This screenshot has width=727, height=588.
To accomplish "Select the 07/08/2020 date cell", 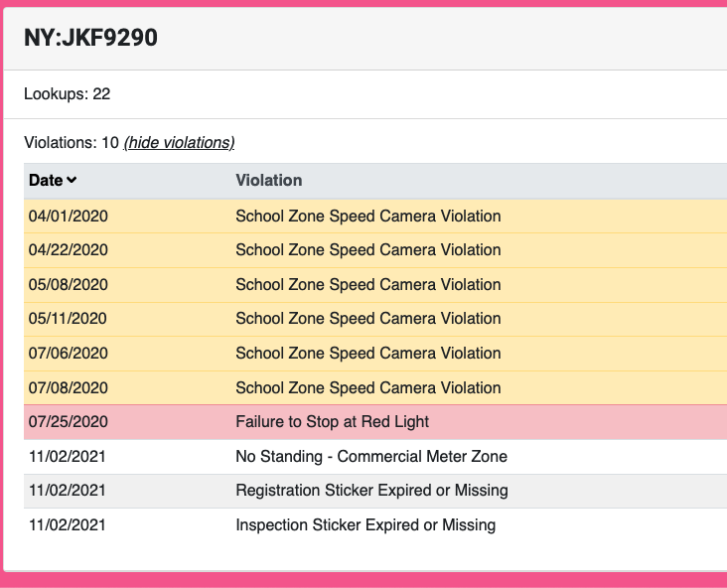I will click(69, 387).
